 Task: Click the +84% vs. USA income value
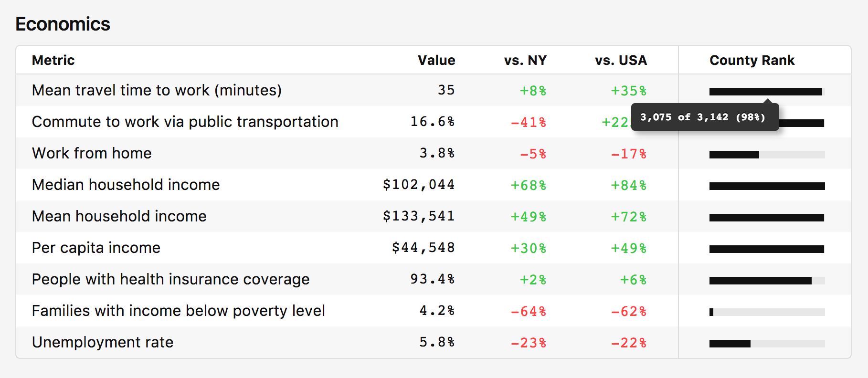629,185
